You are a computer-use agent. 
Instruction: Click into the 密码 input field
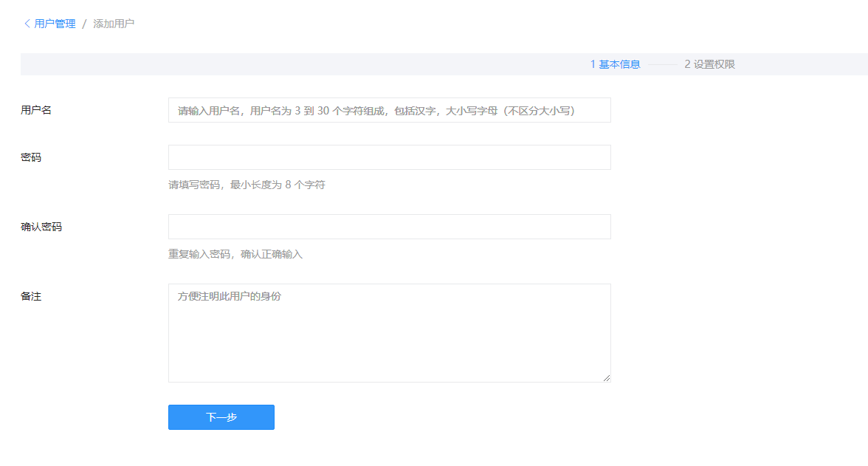coord(389,157)
